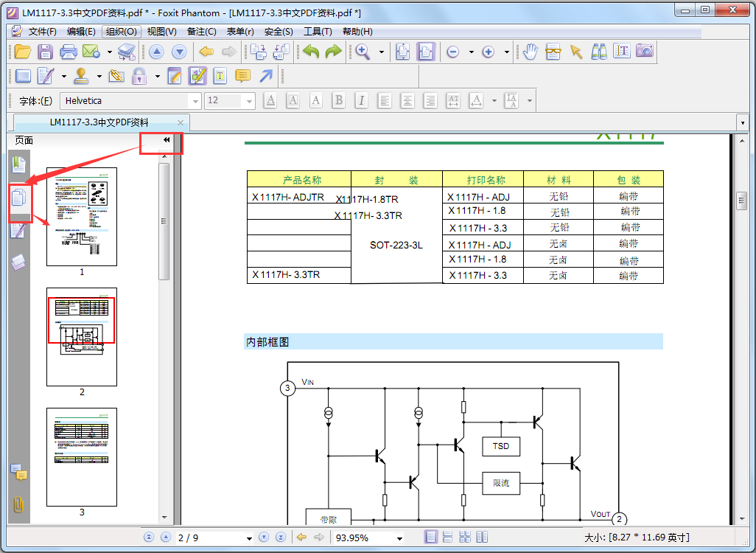
Task: Open the 93.95% zoom level dropdown
Action: (x=399, y=538)
